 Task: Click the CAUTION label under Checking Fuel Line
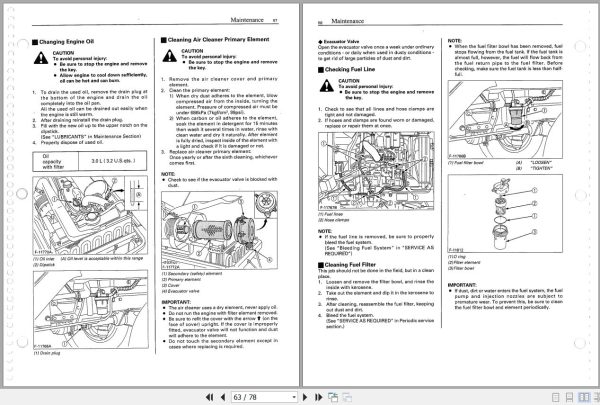pos(349,81)
